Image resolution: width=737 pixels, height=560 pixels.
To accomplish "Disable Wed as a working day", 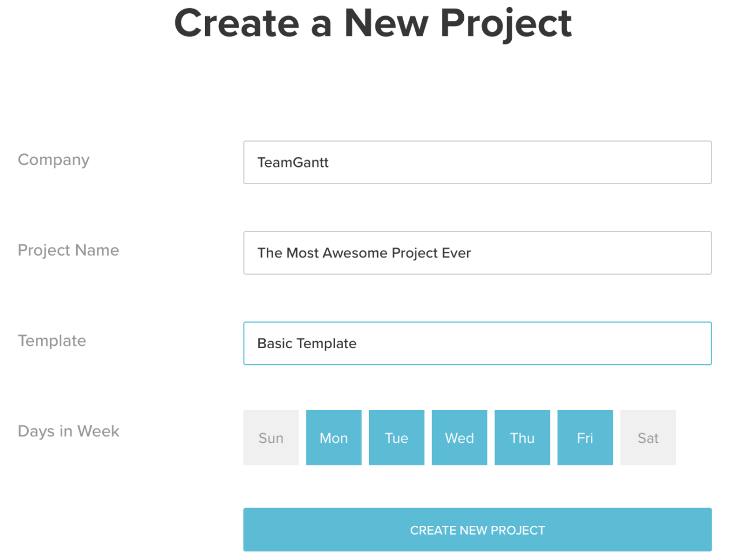I will (x=459, y=437).
